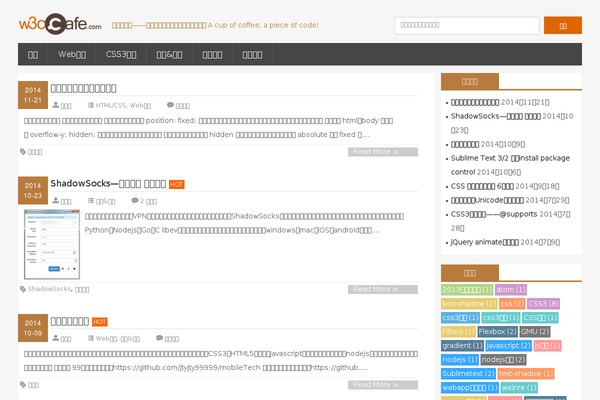Click comment bubble icon on 10-09 post
Image resolution: width=600 pixels, height=400 pixels.
coord(159,338)
